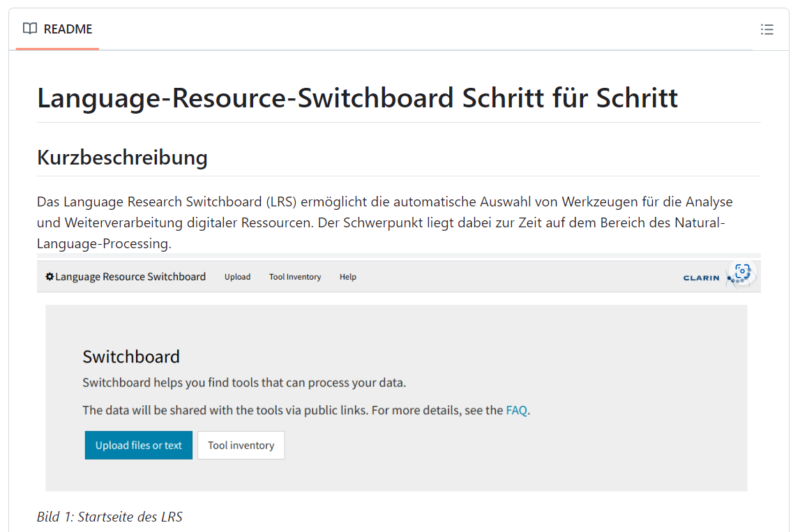Click the gear icon beside Language Resource Switchboard
This screenshot has height=532, width=800.
[x=48, y=277]
